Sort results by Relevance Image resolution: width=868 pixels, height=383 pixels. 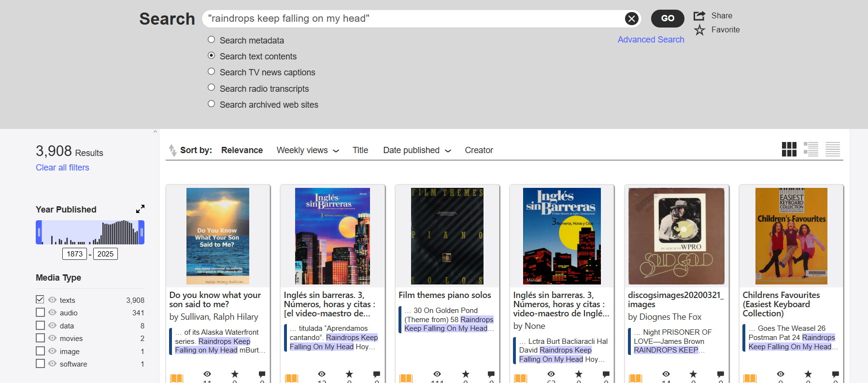pos(242,150)
